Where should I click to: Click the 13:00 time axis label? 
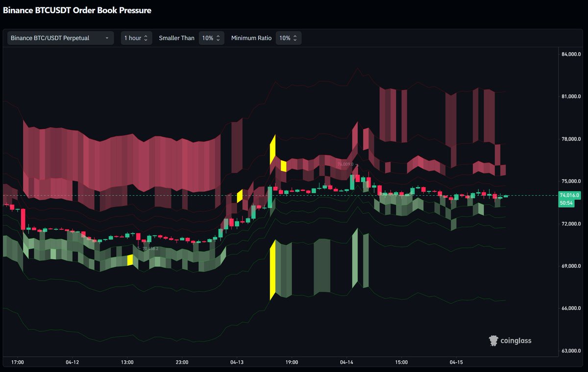pyautogui.click(x=127, y=363)
